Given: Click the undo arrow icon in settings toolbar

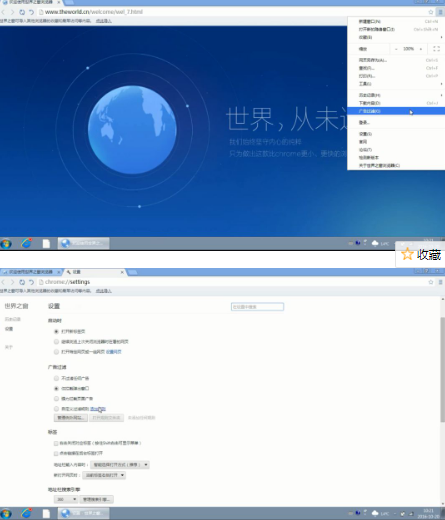Looking at the screenshot, I should point(31,282).
